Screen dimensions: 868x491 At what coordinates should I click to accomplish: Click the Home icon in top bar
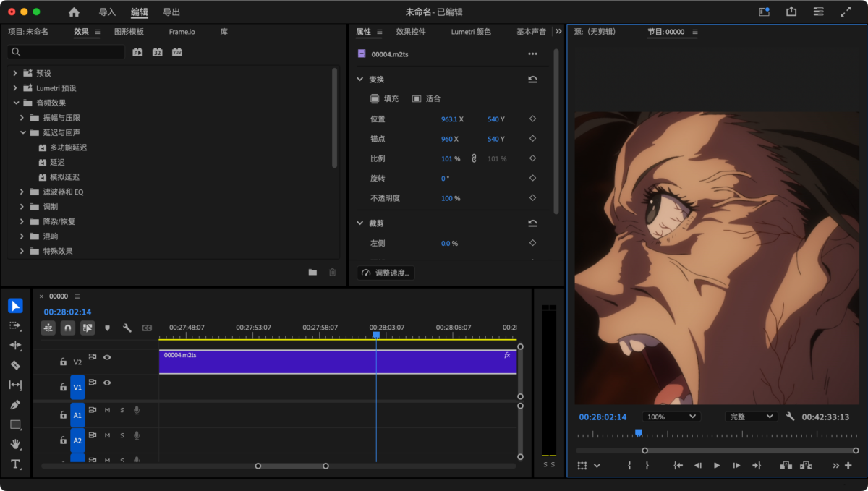(x=74, y=12)
